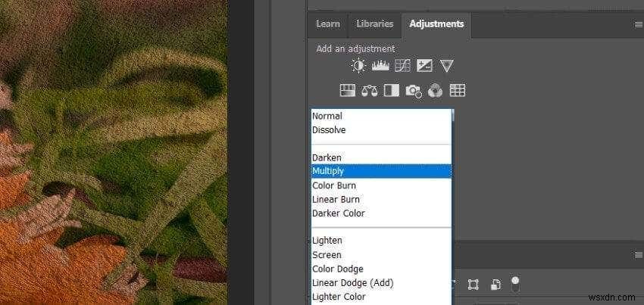Add an Exposure adjustment
This screenshot has width=644, height=305.
point(424,66)
